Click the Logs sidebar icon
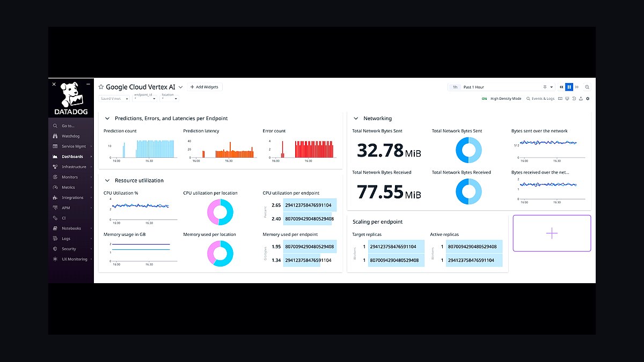 point(56,238)
